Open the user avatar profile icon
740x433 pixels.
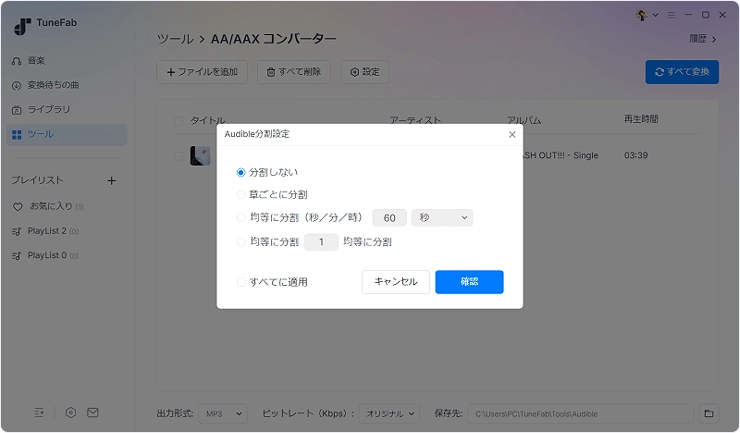click(x=641, y=15)
